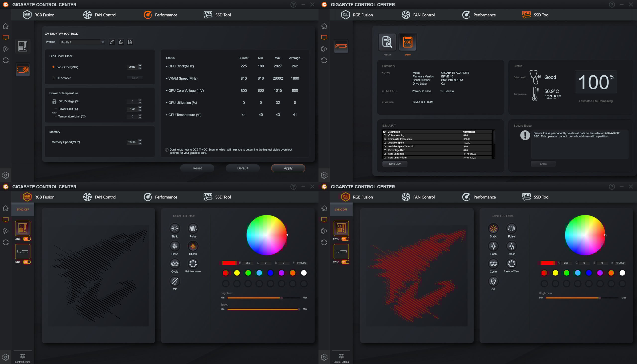This screenshot has height=364, width=637.
Task: Toggle motherboard SYNC switch beside the red eagle logo preview
Action: pos(346,239)
